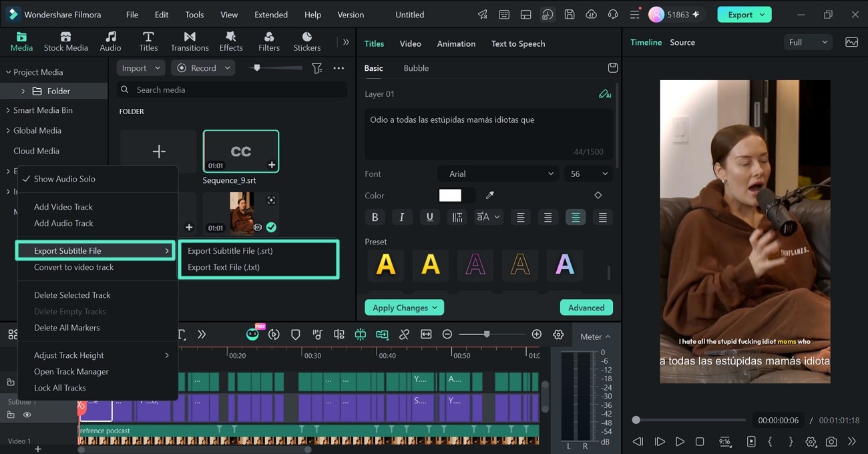The width and height of the screenshot is (868, 454).
Task: Choose Export Text File (.txt)
Action: (224, 267)
